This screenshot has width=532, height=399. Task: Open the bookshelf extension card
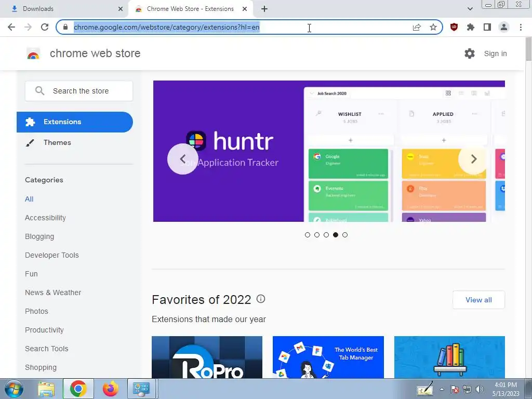click(449, 357)
